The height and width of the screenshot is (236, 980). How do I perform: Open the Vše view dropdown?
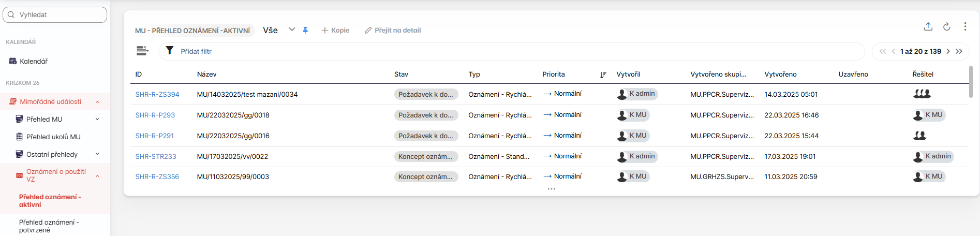(x=292, y=30)
